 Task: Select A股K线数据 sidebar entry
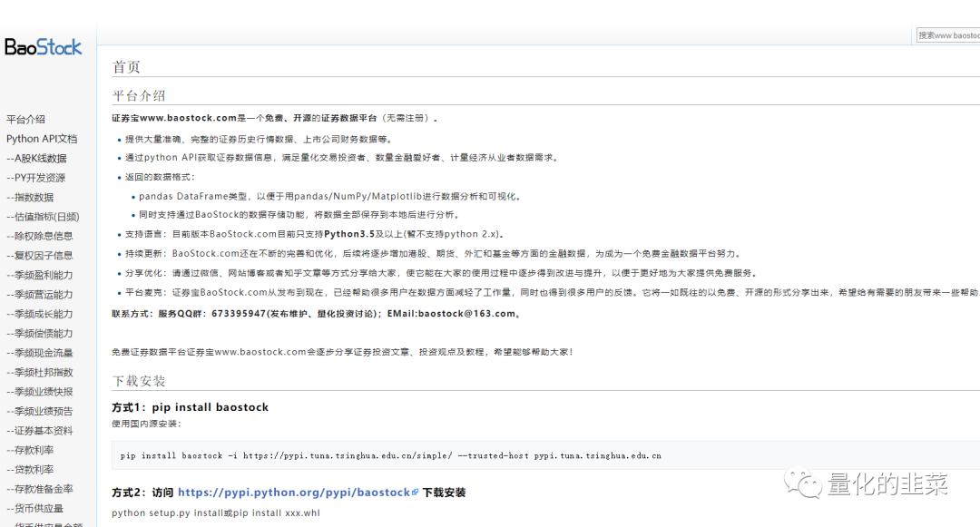[39, 158]
